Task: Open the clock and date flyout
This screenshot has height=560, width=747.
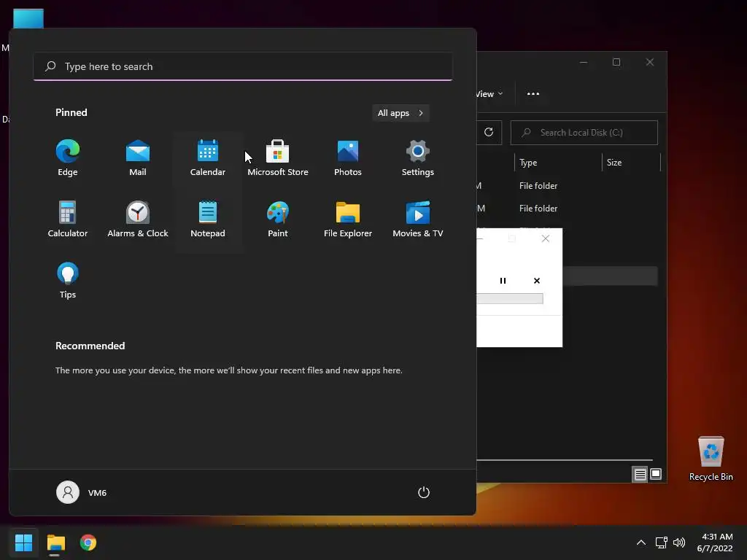Action: tap(715, 542)
